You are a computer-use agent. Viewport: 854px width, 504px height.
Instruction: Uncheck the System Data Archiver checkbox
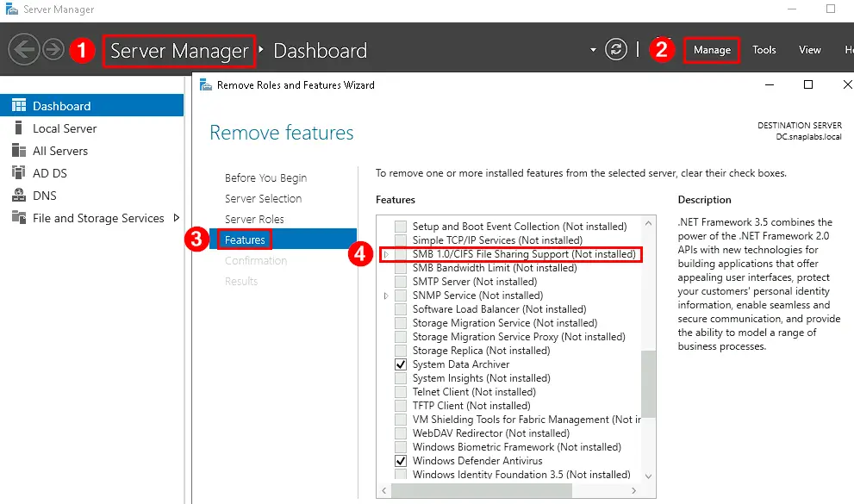[x=401, y=364]
